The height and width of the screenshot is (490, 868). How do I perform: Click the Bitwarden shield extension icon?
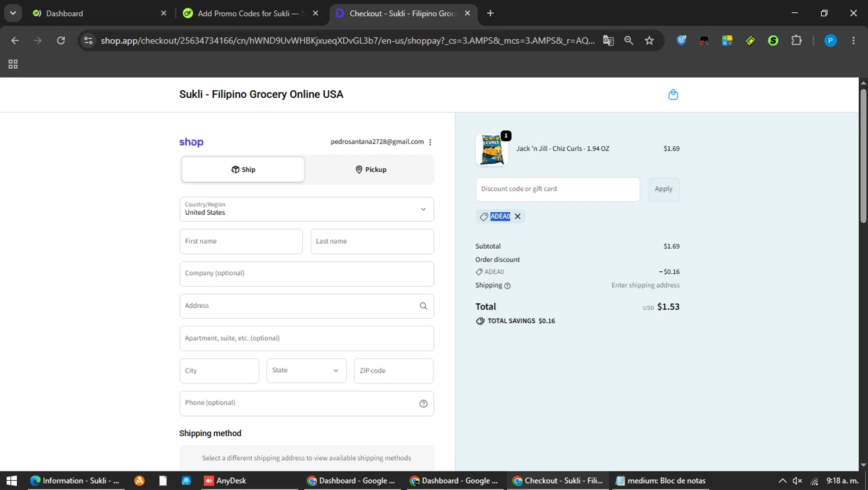(681, 40)
